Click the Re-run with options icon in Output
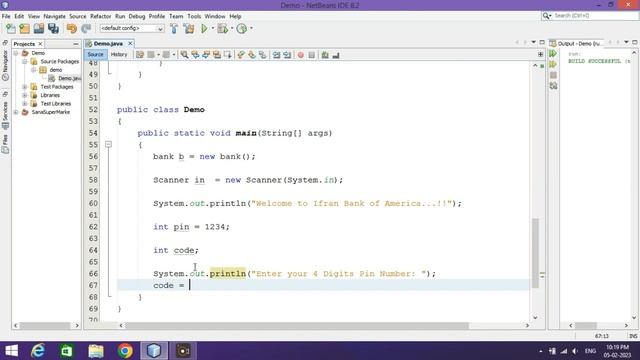Screen dimensions: 640x360 (x=553, y=64)
